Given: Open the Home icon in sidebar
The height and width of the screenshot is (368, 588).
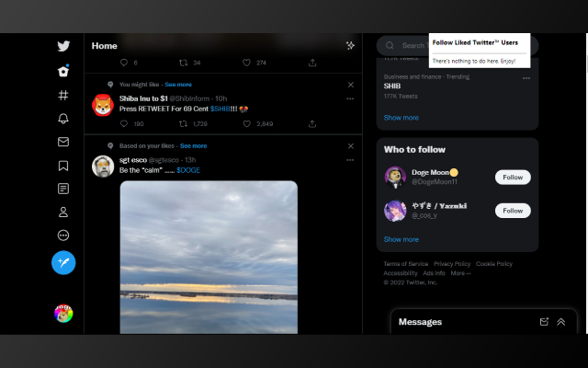Looking at the screenshot, I should pos(63,71).
